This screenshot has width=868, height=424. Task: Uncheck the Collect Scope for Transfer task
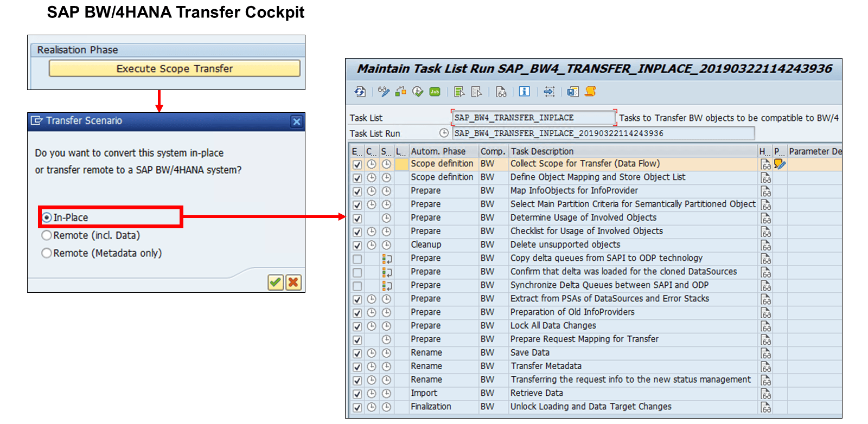tap(357, 164)
